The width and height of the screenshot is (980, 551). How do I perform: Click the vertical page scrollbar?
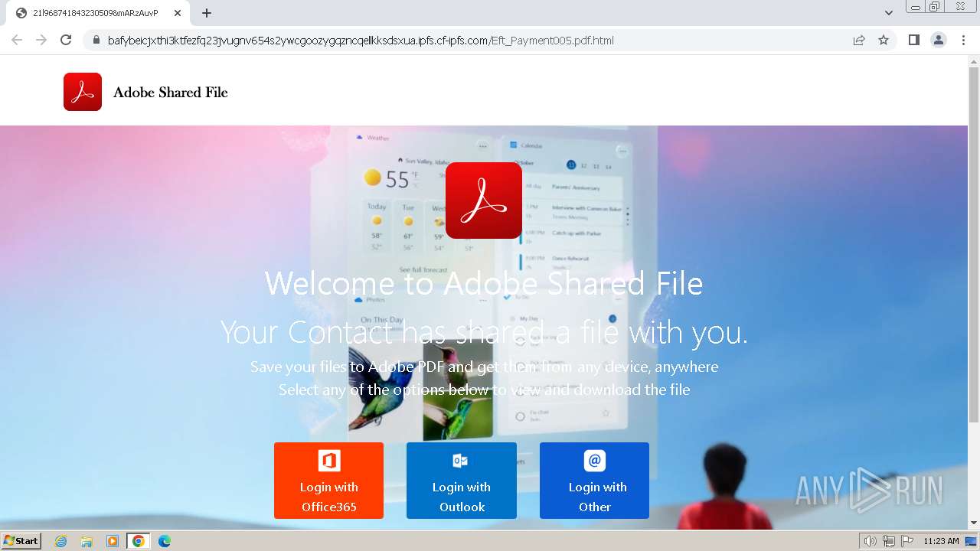pyautogui.click(x=974, y=245)
